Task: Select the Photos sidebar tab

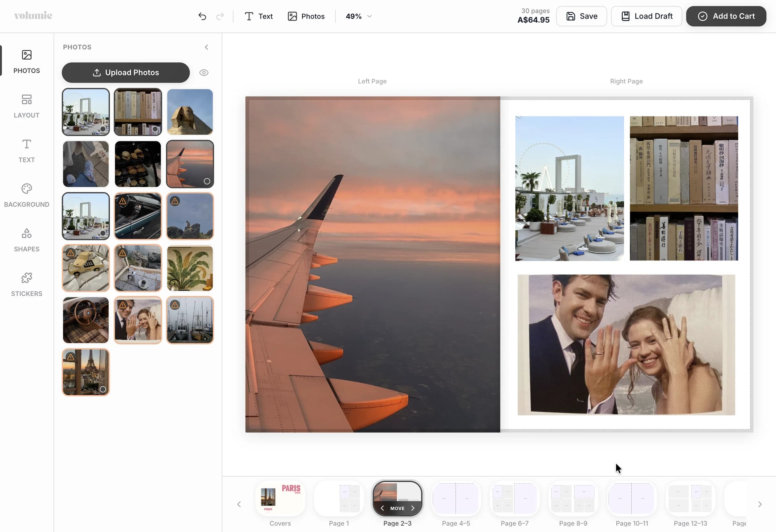Action: coord(27,62)
